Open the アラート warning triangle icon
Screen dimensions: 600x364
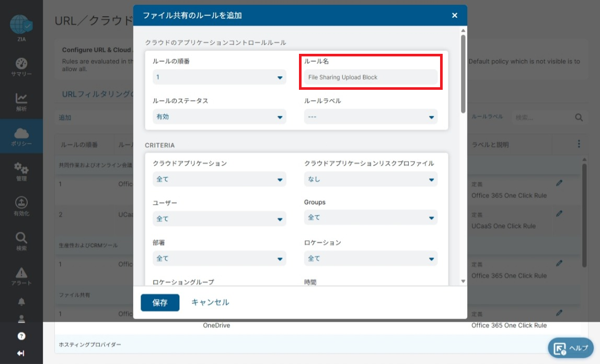pyautogui.click(x=21, y=273)
